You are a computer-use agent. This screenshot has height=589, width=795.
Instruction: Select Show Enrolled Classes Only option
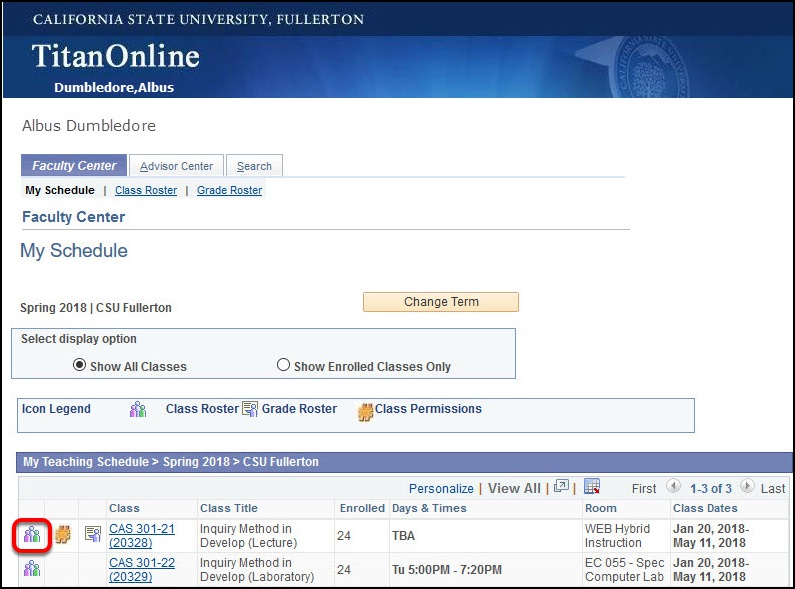(x=283, y=365)
